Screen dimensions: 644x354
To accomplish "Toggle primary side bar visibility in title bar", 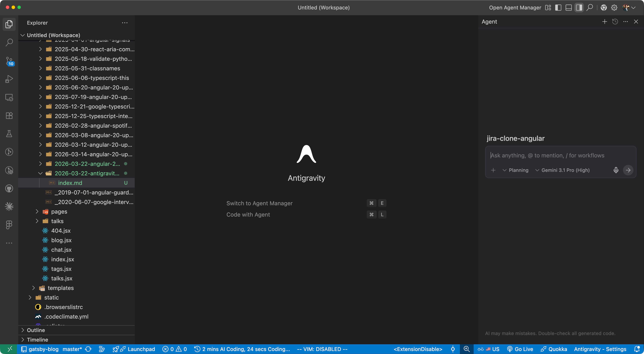I will coord(558,8).
